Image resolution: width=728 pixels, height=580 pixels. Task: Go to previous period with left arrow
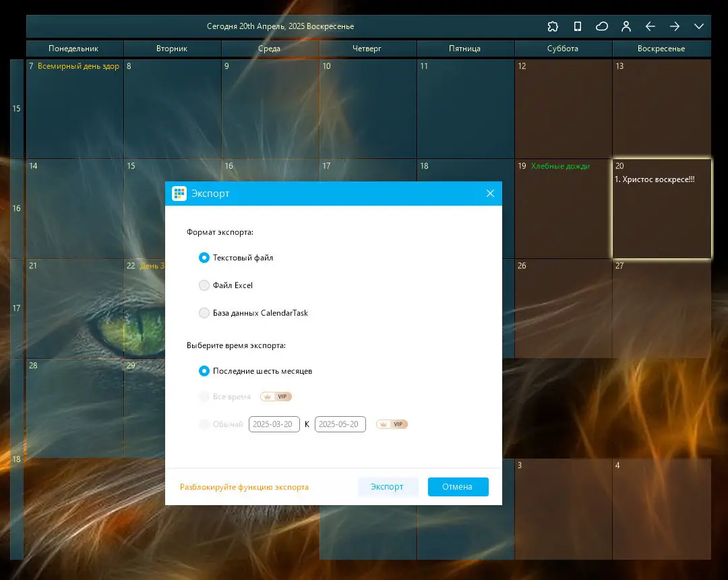click(650, 26)
